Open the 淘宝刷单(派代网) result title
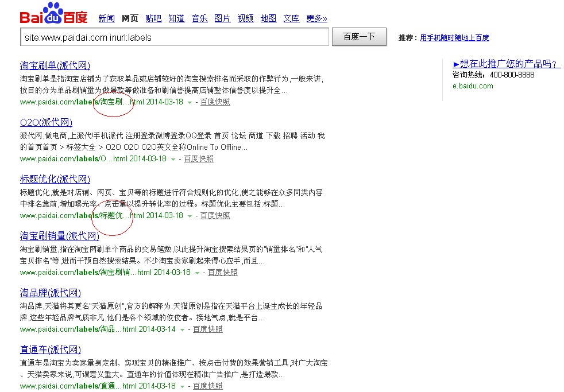The height and width of the screenshot is (392, 564). (x=55, y=65)
